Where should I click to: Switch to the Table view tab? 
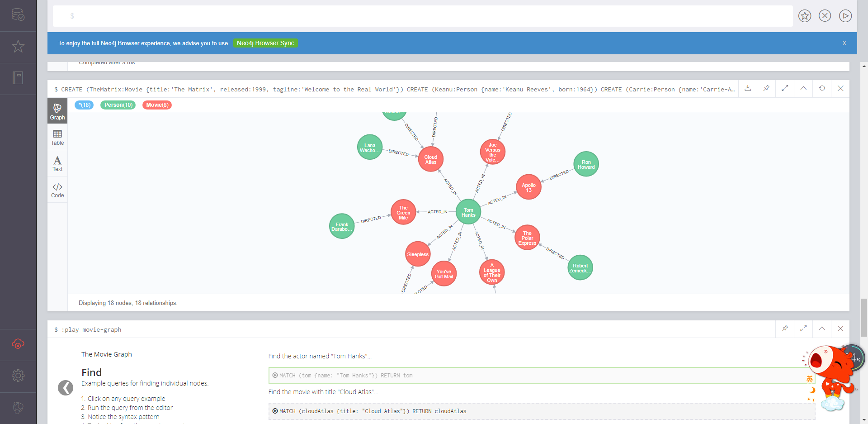57,137
